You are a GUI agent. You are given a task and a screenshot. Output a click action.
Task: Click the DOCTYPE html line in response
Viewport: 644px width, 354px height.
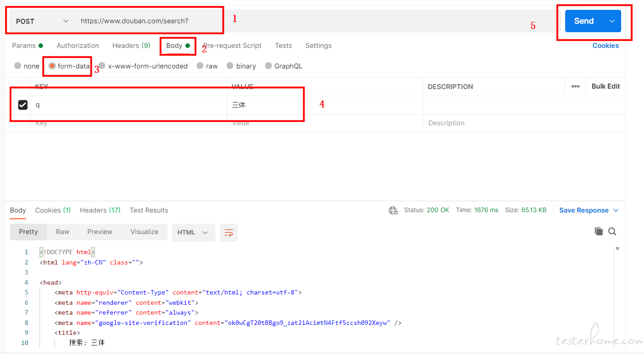tap(67, 252)
